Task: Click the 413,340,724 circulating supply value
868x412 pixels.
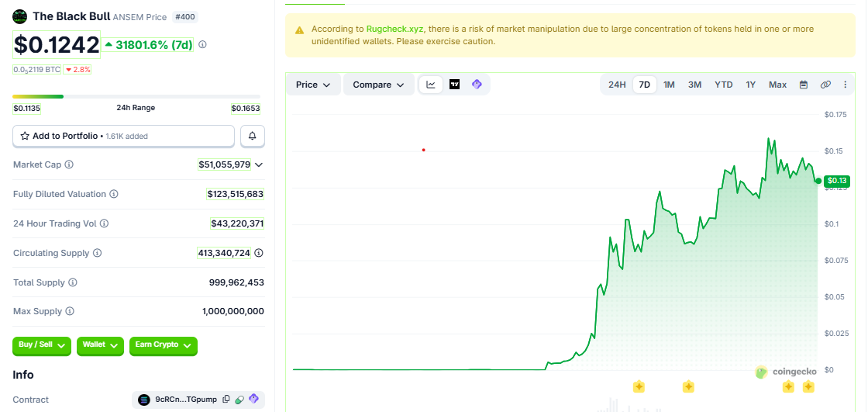Action: pyautogui.click(x=224, y=253)
